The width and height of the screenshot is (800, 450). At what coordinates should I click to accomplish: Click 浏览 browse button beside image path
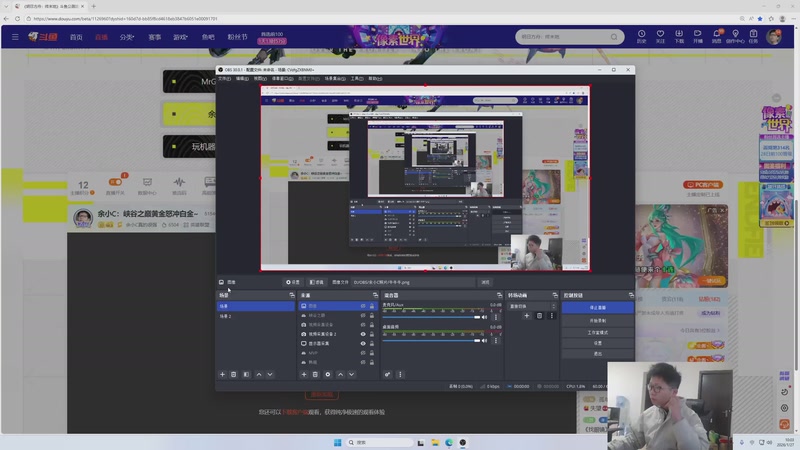[485, 282]
